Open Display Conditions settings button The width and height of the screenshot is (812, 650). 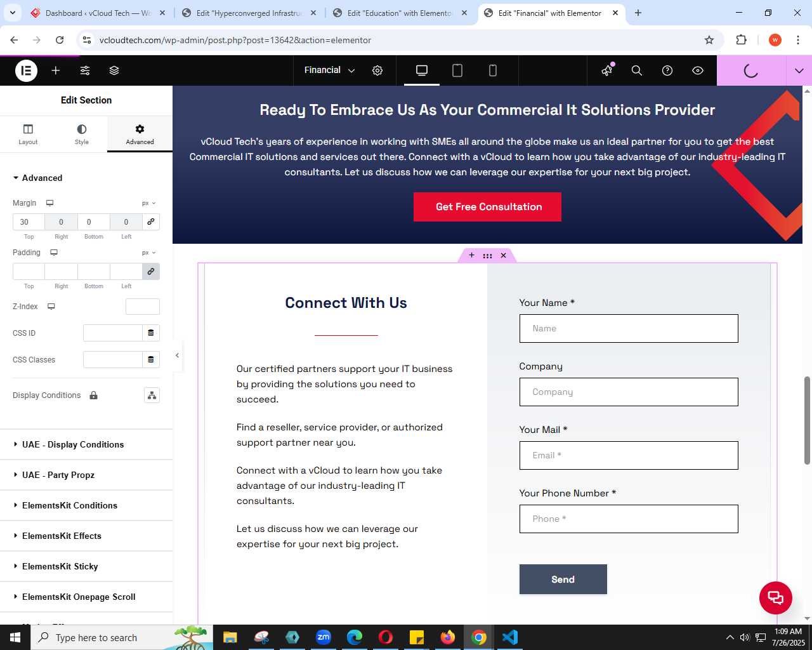coord(152,395)
